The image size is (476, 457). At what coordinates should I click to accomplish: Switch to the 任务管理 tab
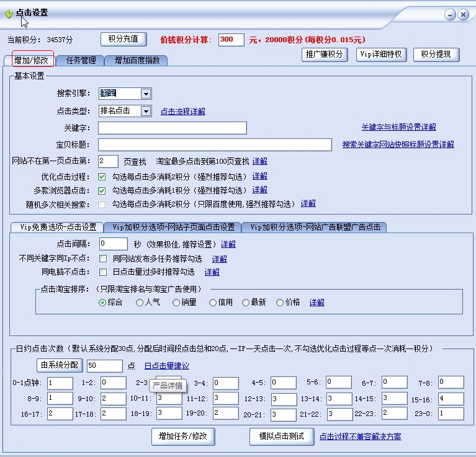pos(81,60)
